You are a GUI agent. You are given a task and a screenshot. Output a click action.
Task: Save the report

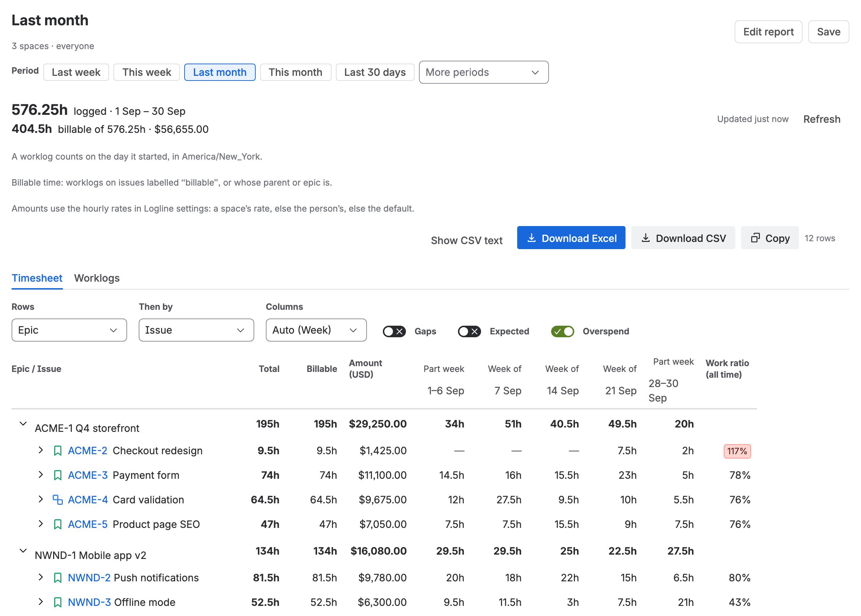pos(828,32)
